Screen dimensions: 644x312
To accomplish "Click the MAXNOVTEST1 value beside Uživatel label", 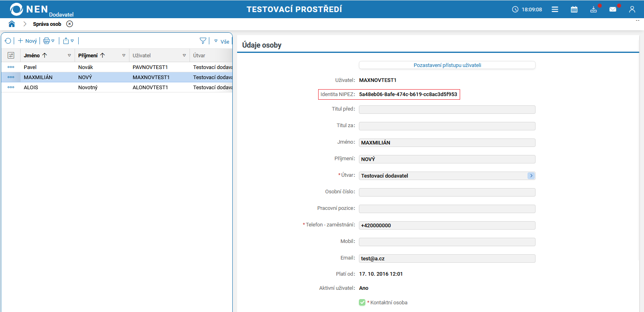I will [x=378, y=80].
